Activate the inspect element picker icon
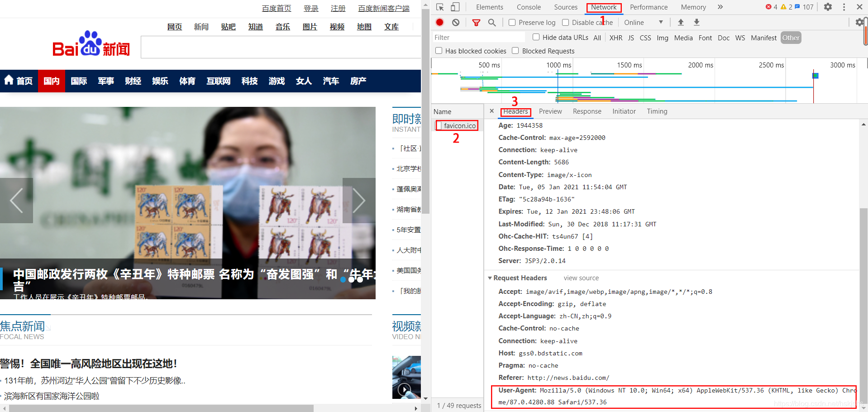 point(440,7)
